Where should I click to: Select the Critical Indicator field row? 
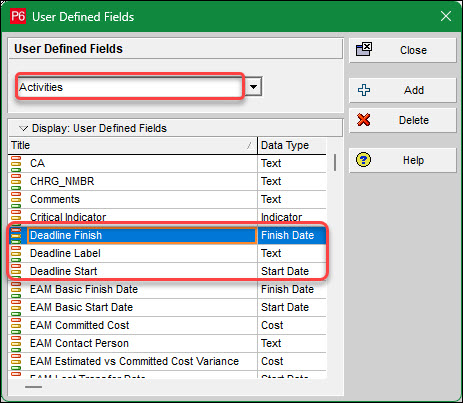coord(167,217)
